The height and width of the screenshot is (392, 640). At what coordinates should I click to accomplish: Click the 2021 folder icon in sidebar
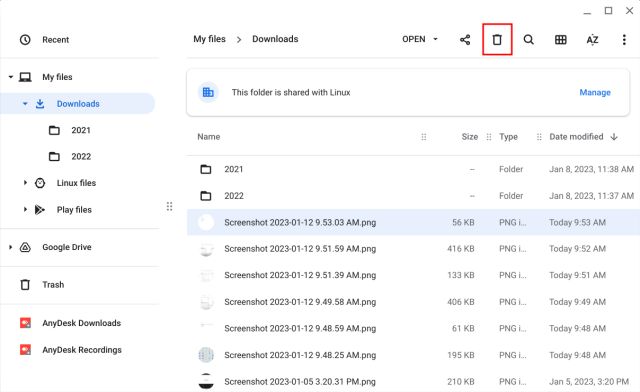click(54, 130)
